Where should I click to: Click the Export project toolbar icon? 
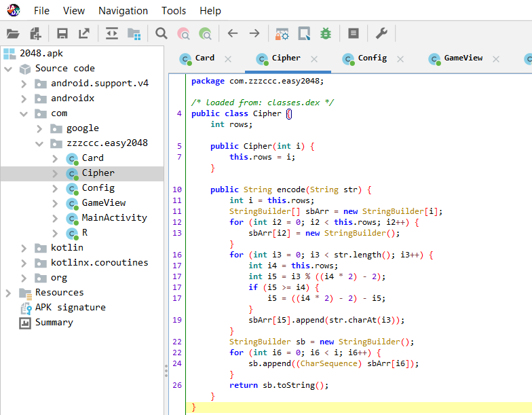pos(84,33)
